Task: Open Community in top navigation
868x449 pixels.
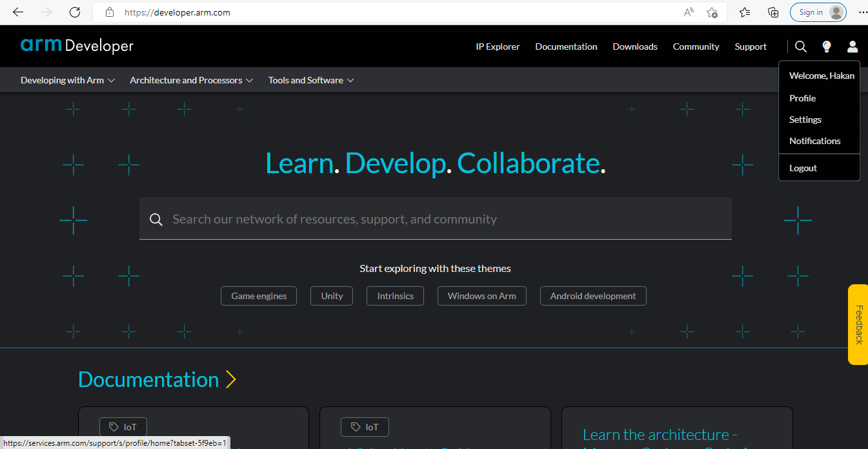Action: (x=696, y=47)
